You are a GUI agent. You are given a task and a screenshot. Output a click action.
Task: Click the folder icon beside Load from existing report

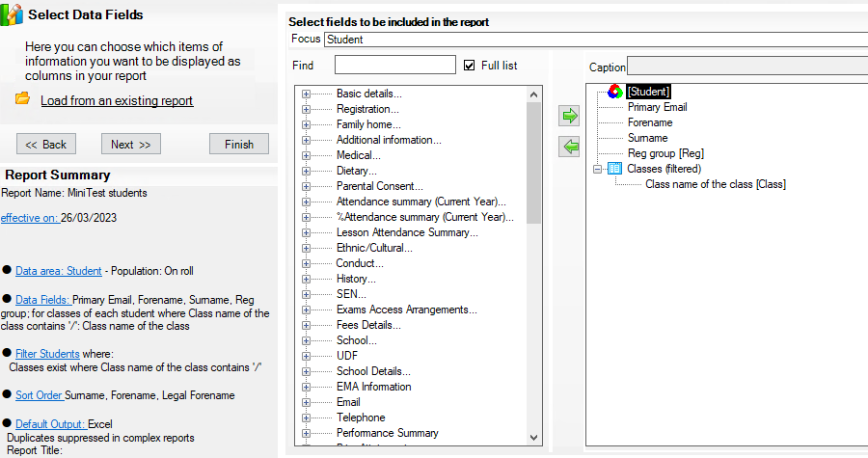tap(23, 98)
